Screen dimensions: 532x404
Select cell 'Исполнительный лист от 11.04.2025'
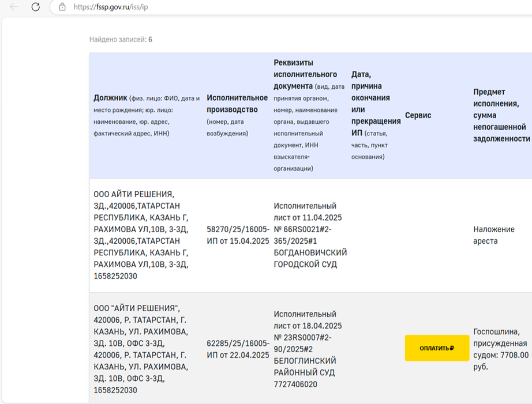click(x=310, y=235)
